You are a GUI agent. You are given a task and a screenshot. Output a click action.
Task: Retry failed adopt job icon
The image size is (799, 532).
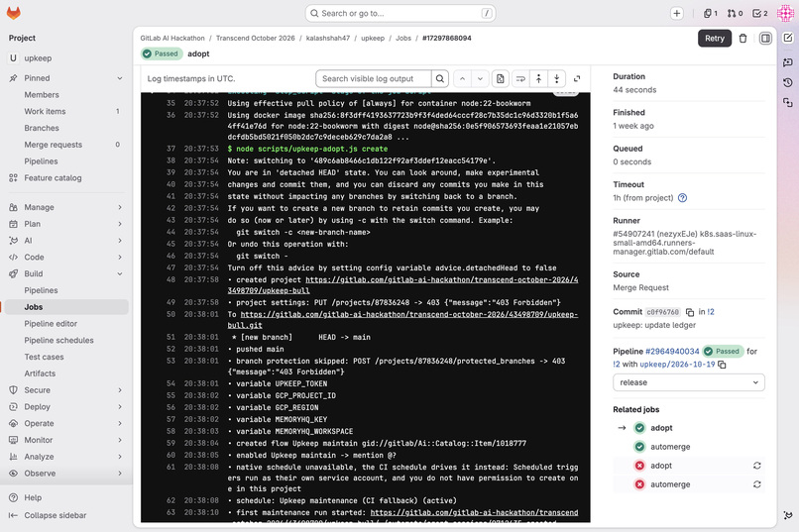pos(756,466)
